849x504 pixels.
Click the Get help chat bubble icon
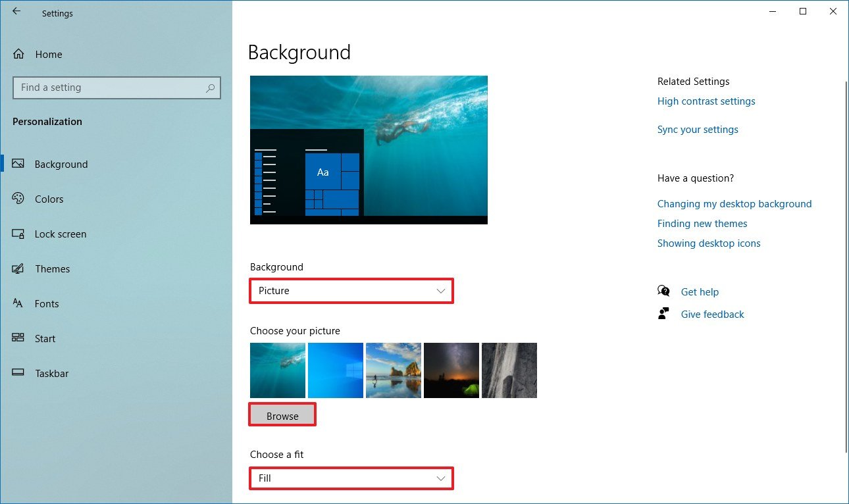tap(663, 291)
